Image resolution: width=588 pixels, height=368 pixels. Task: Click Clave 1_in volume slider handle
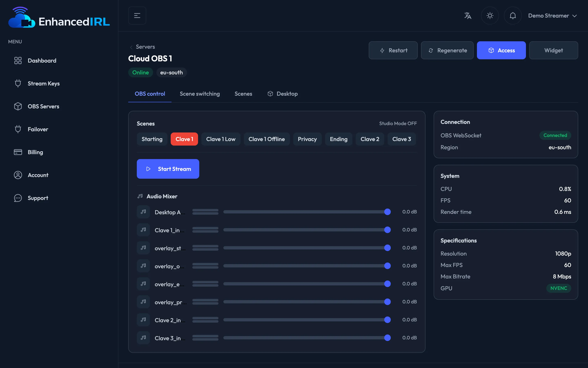click(x=388, y=230)
